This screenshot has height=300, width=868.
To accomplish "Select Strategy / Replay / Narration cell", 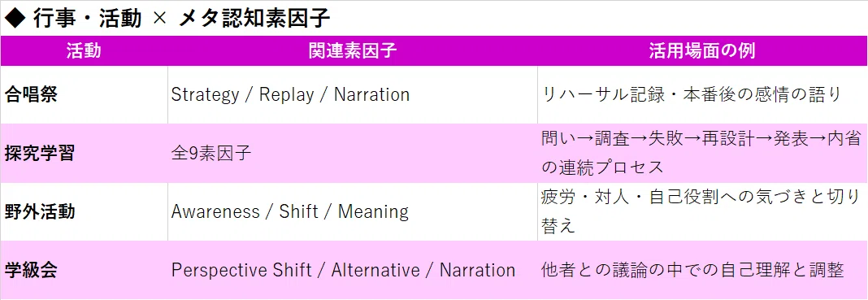I will coord(353,94).
